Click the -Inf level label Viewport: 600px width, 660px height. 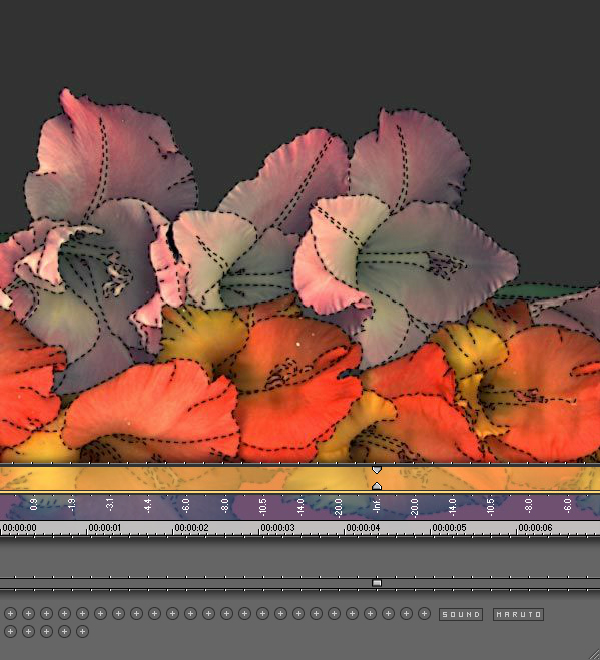[x=377, y=504]
